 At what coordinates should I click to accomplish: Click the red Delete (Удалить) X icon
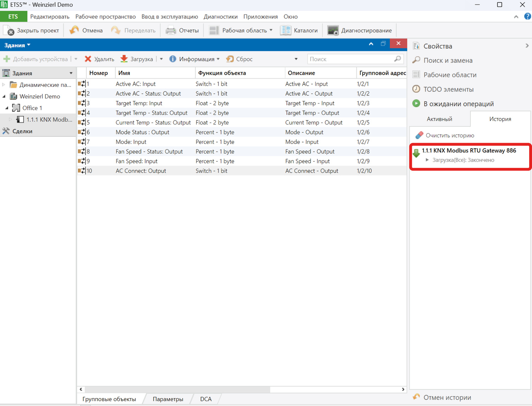pos(88,59)
